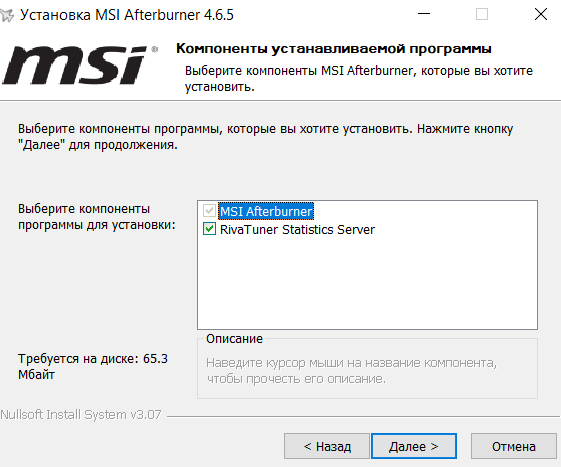The height and width of the screenshot is (467, 561).
Task: Uncheck the RivaTuner Statistics Server checkbox
Action: click(x=209, y=229)
